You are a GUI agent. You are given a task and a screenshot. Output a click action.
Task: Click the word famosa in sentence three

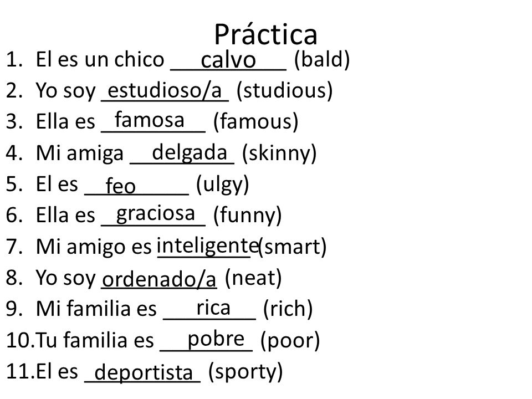tap(149, 120)
